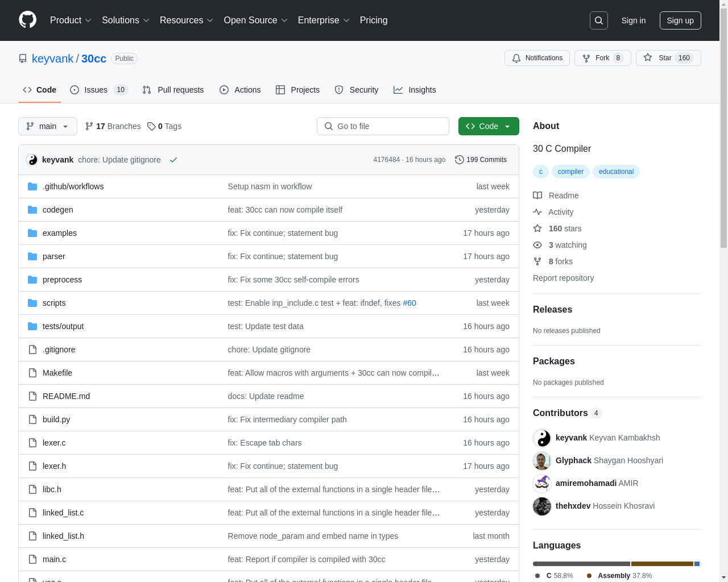Switch to the Issues tab
Viewport: 728px width, 582px height.
click(99, 90)
